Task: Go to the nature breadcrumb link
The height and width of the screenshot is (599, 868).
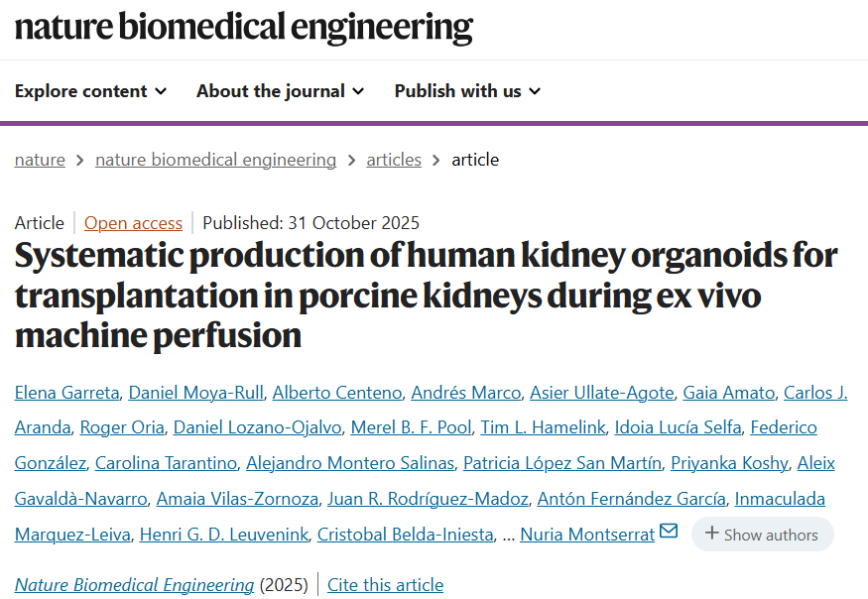Action: pos(40,160)
